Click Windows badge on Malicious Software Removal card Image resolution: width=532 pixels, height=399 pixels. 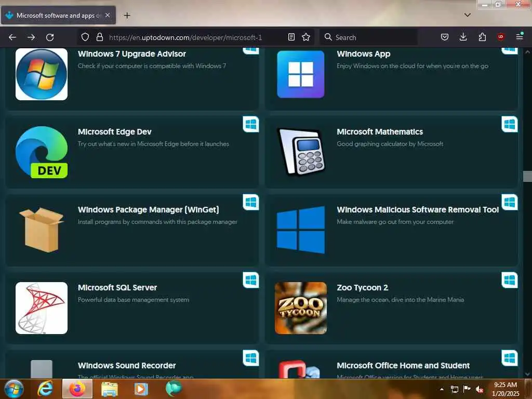click(510, 202)
